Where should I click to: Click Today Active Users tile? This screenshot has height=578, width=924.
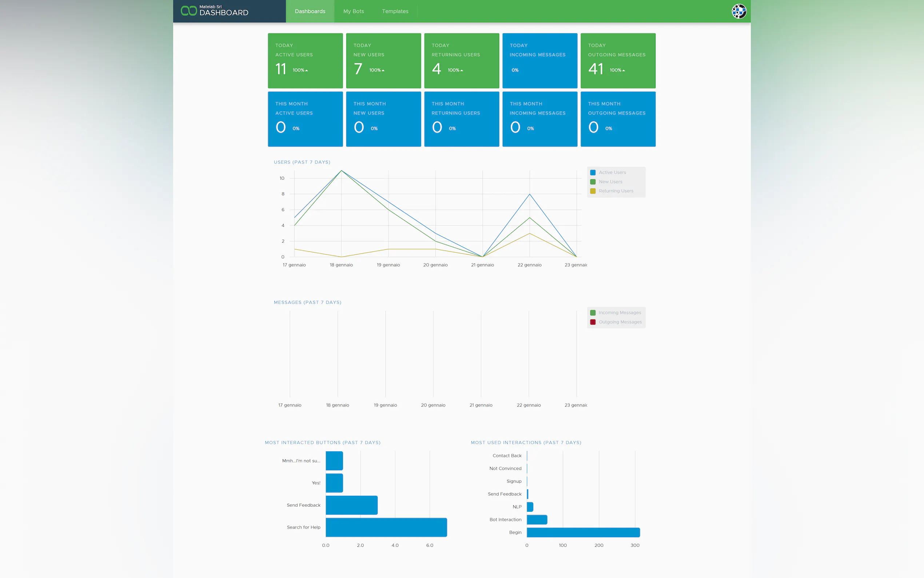click(x=305, y=60)
